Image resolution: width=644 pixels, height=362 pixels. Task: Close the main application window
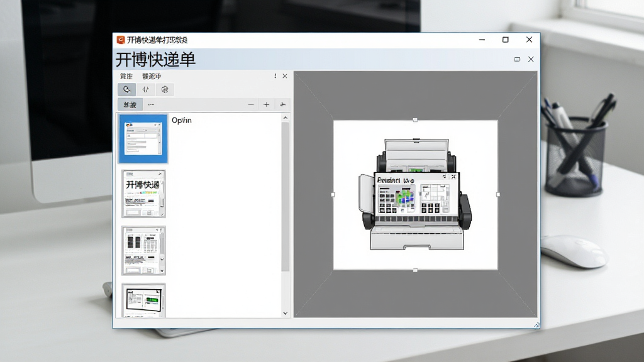coord(529,40)
